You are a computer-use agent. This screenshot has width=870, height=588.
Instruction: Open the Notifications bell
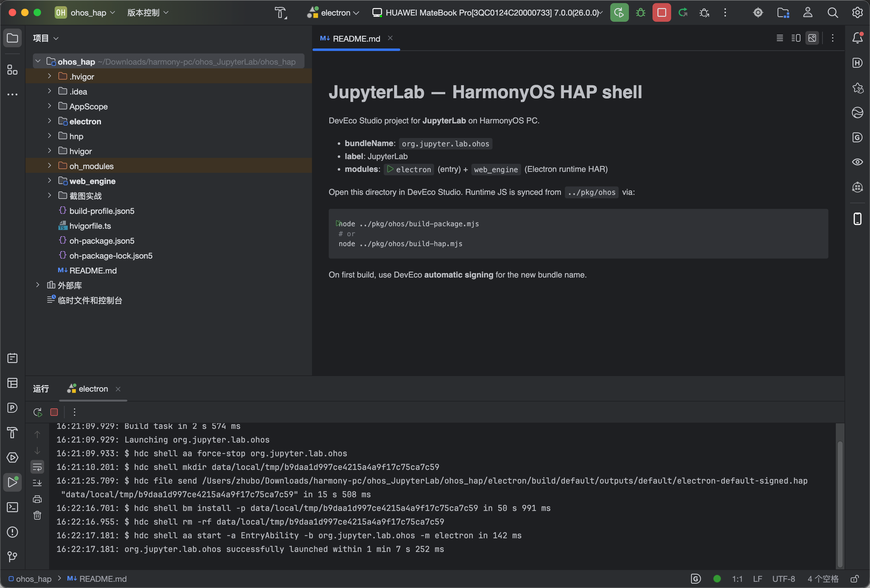(857, 38)
